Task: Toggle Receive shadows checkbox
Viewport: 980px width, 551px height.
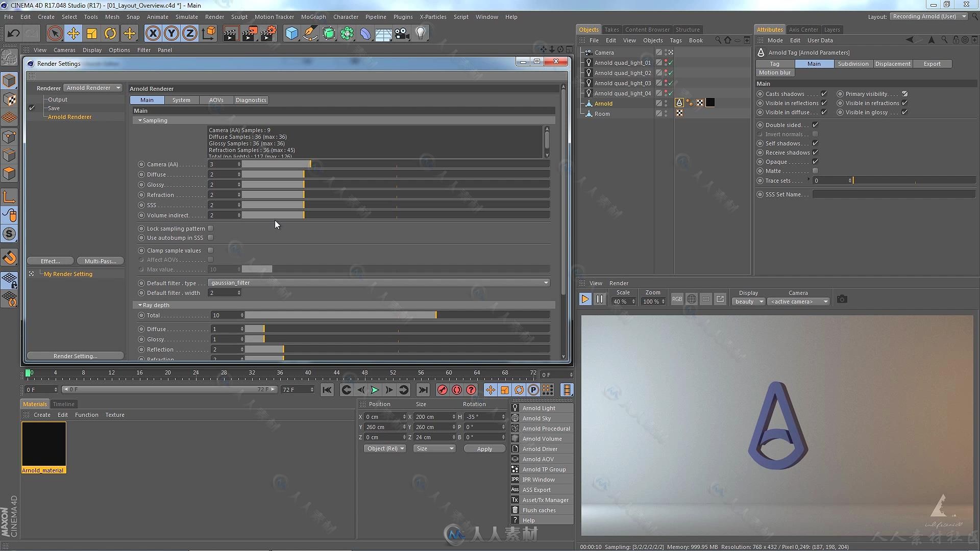Action: [815, 153]
